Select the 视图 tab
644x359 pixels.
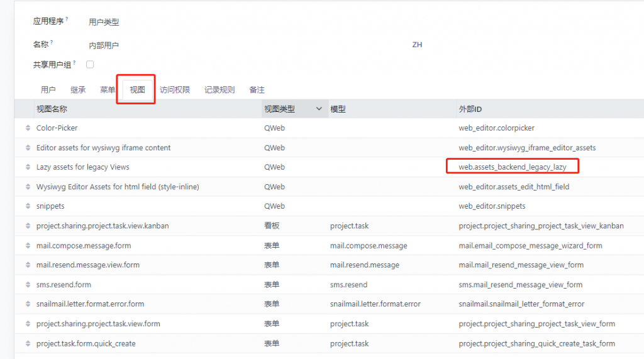click(x=137, y=89)
